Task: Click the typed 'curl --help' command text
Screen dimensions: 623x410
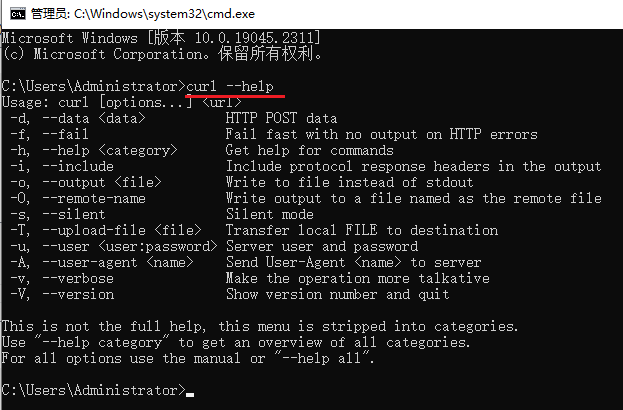Action: 230,86
